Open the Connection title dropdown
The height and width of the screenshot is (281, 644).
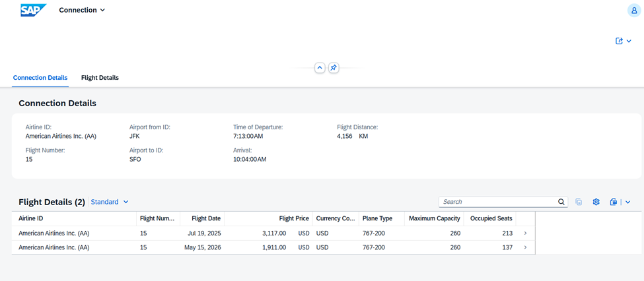82,11
